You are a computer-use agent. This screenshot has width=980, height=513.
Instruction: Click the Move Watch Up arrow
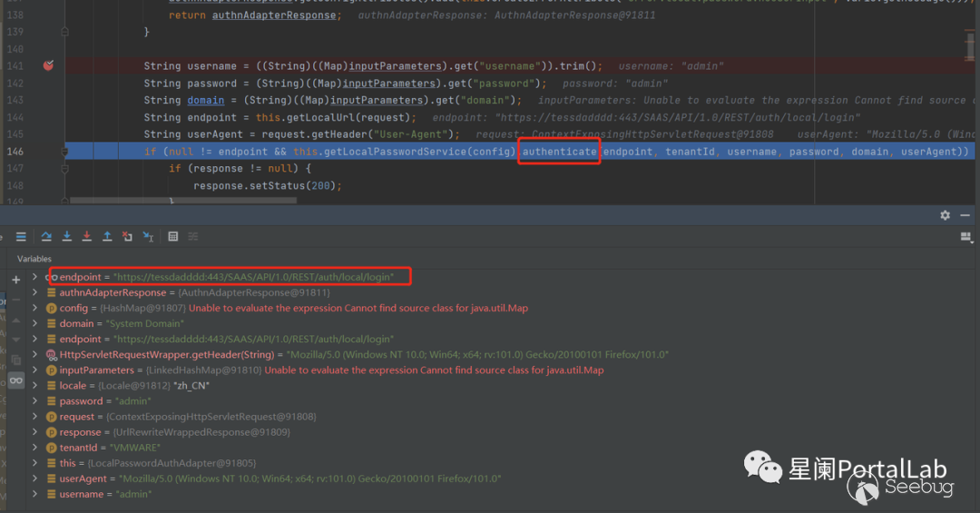click(x=16, y=320)
